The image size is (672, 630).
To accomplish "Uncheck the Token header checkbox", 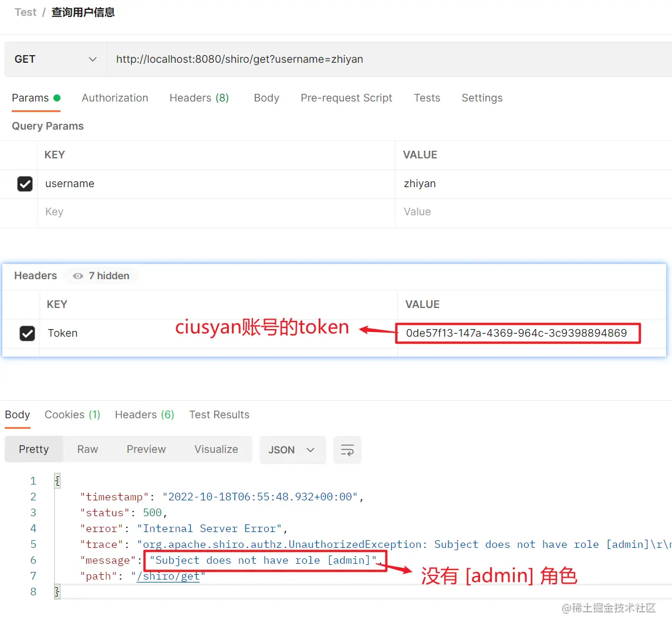I will [x=28, y=333].
